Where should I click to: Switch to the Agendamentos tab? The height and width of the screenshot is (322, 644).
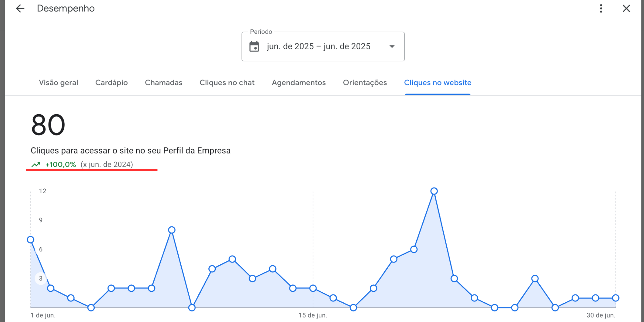[298, 83]
